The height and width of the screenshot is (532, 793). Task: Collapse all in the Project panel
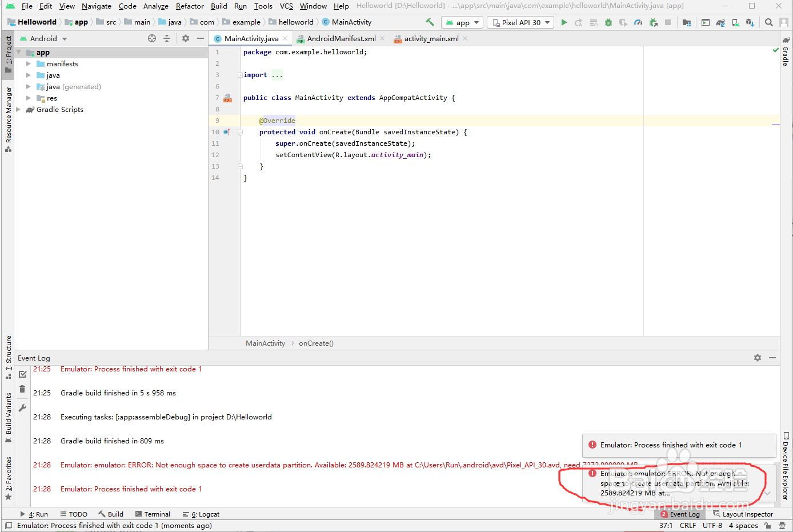tap(167, 38)
